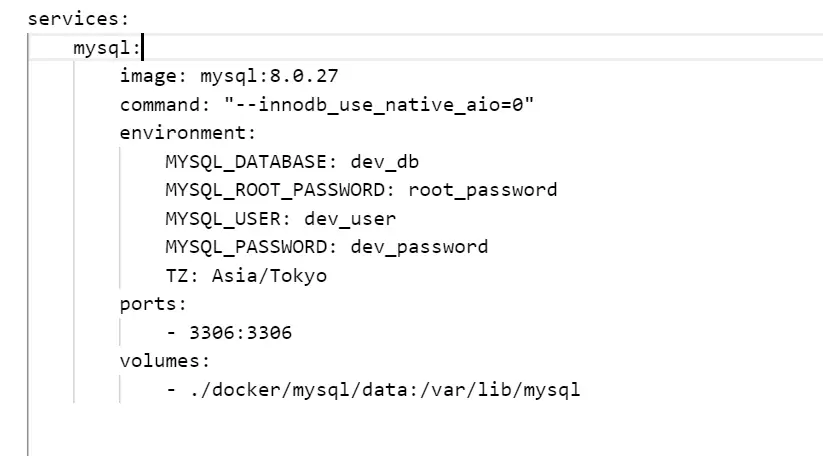Click the root_password value

click(483, 190)
